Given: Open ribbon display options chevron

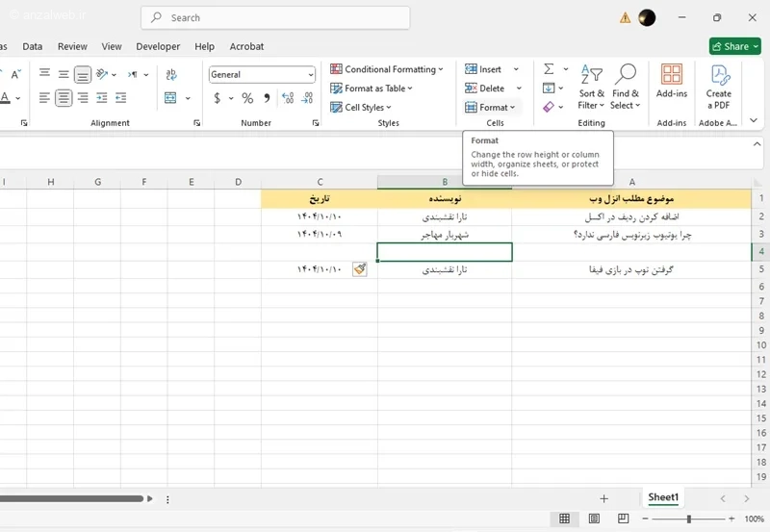Looking at the screenshot, I should pyautogui.click(x=754, y=120).
